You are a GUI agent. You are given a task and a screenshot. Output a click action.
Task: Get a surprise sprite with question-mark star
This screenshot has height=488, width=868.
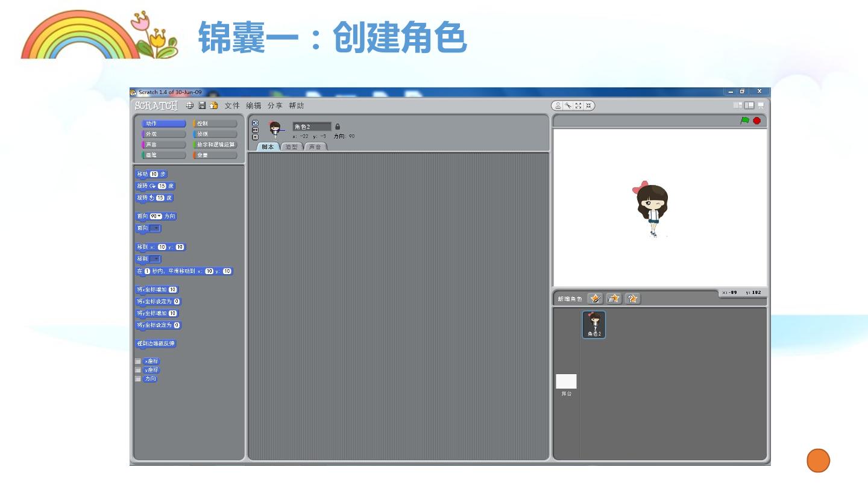click(632, 299)
